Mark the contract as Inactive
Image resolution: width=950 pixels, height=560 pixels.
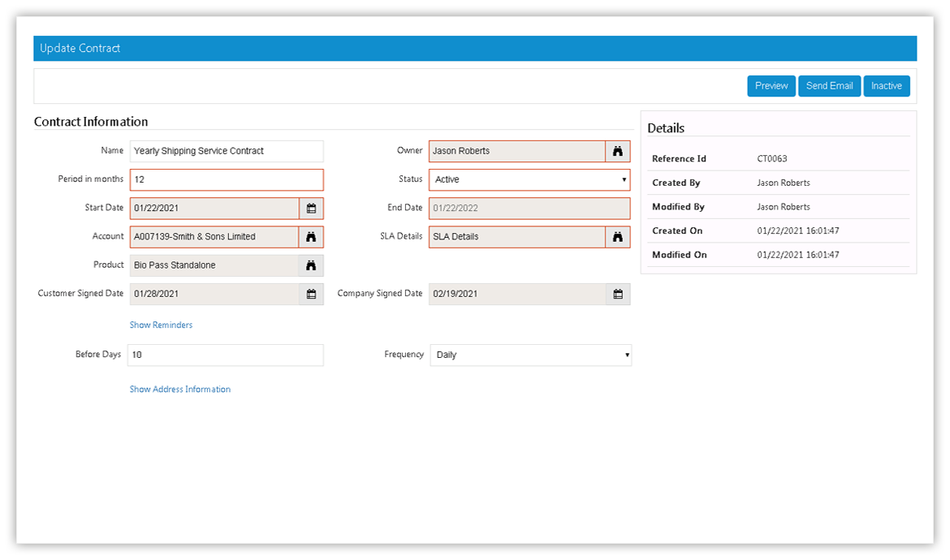[886, 86]
